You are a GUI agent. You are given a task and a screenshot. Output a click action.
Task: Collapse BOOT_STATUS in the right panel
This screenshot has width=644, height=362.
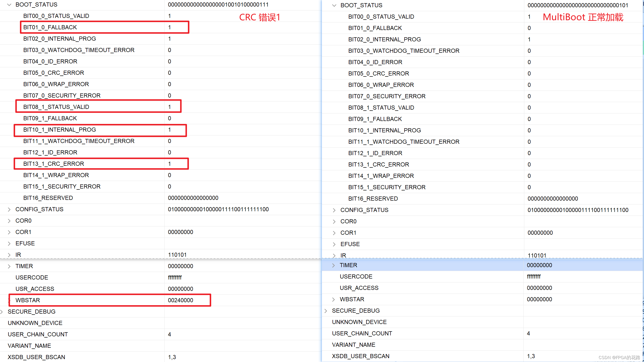point(334,6)
